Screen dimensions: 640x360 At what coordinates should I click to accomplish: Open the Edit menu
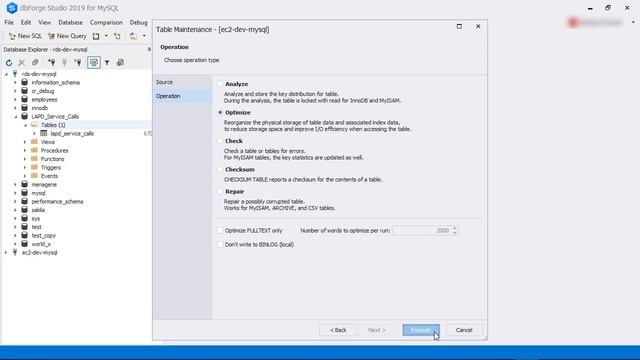pyautogui.click(x=26, y=22)
